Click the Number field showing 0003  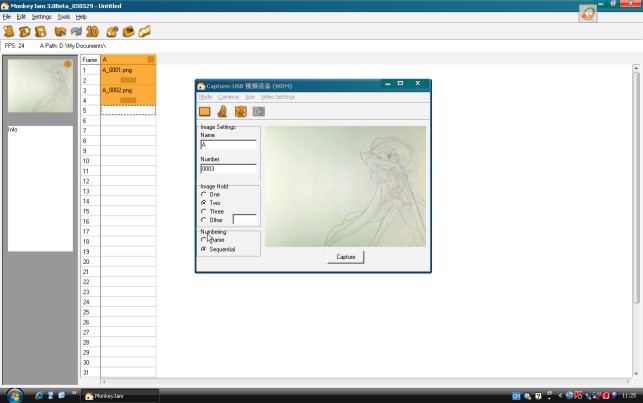[x=228, y=168]
